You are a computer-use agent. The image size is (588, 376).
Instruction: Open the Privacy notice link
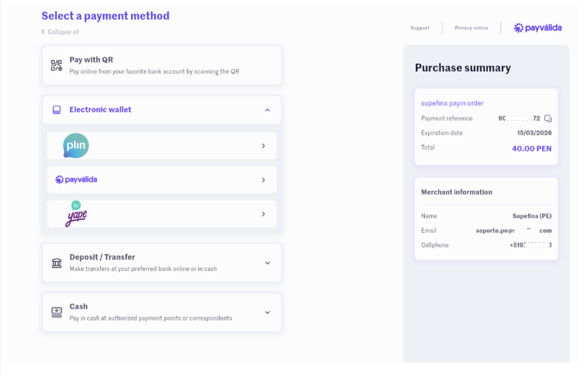pos(471,28)
